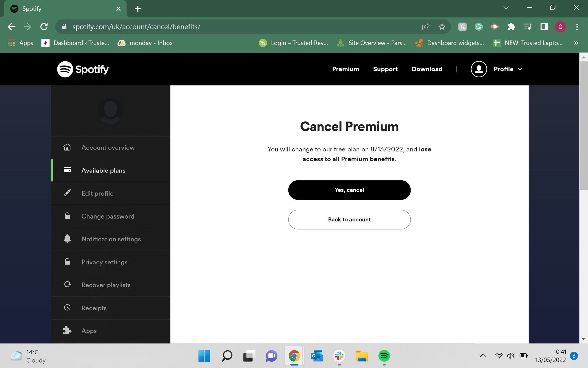Viewport: 588px width, 368px height.
Task: Open the Login – Trusted Rev... bookmark
Action: [x=293, y=43]
